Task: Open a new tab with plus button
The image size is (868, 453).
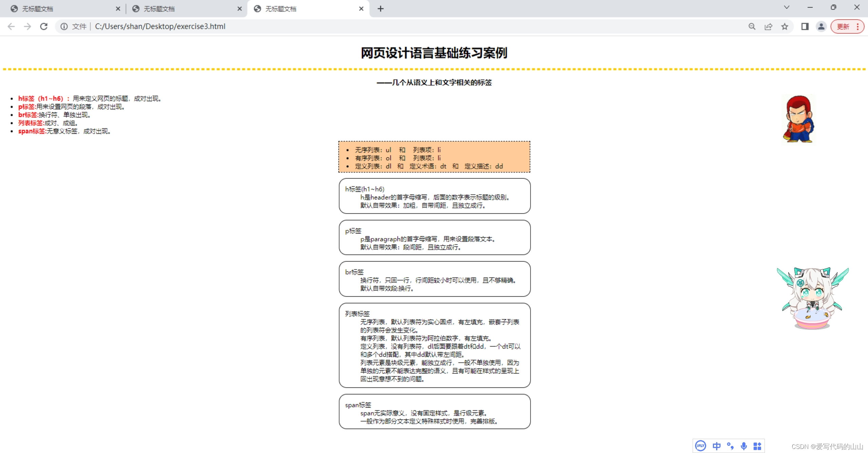Action: click(x=381, y=9)
